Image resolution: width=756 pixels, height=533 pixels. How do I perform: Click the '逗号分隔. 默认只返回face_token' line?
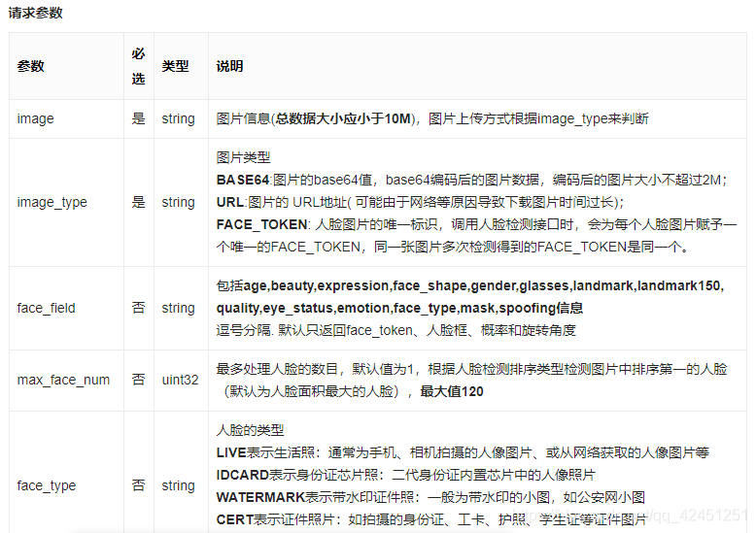(x=395, y=330)
